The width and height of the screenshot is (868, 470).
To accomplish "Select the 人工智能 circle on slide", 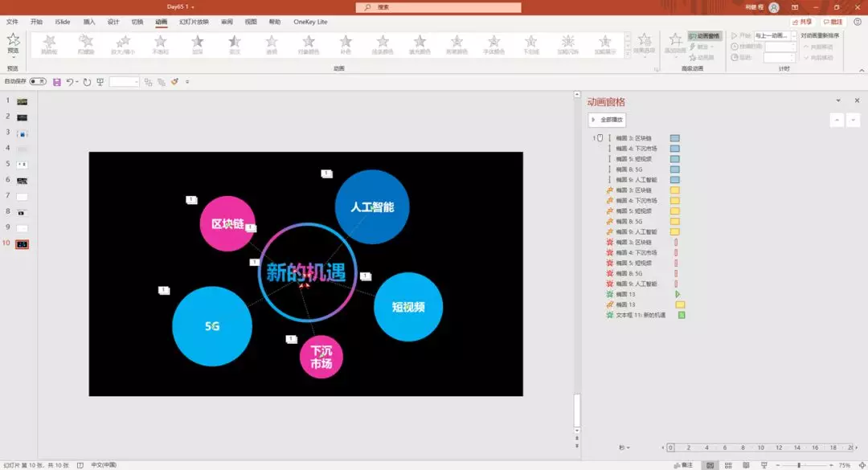I will [x=372, y=206].
